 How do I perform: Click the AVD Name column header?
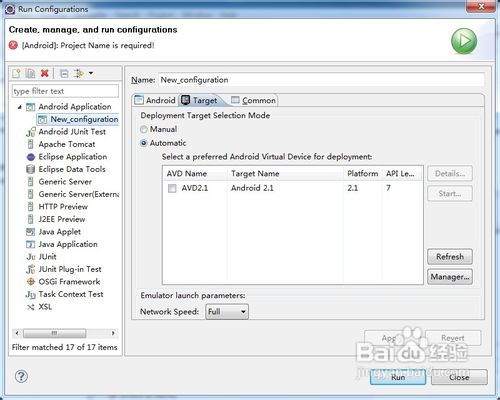tap(196, 174)
